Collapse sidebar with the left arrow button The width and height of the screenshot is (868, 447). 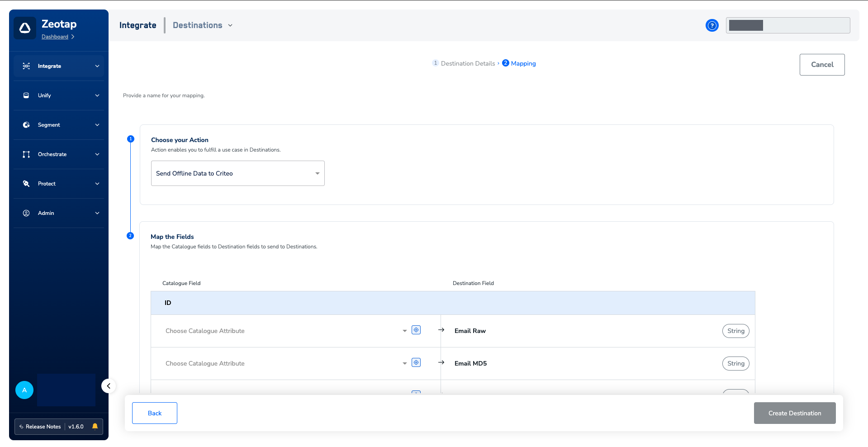coord(109,386)
